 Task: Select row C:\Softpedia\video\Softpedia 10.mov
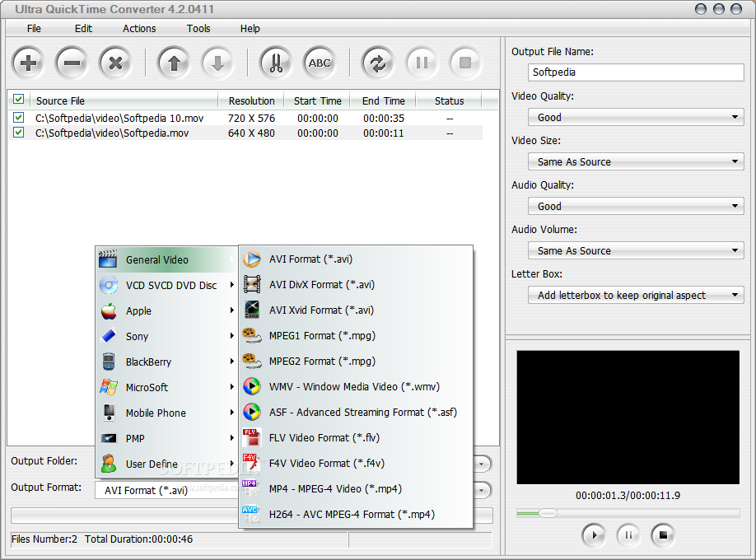click(x=246, y=118)
